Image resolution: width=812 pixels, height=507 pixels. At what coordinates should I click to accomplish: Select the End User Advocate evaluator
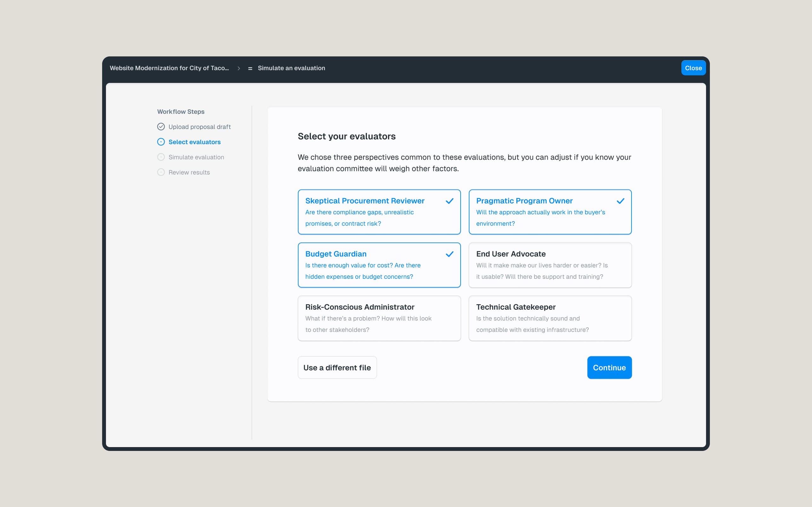[550, 265]
